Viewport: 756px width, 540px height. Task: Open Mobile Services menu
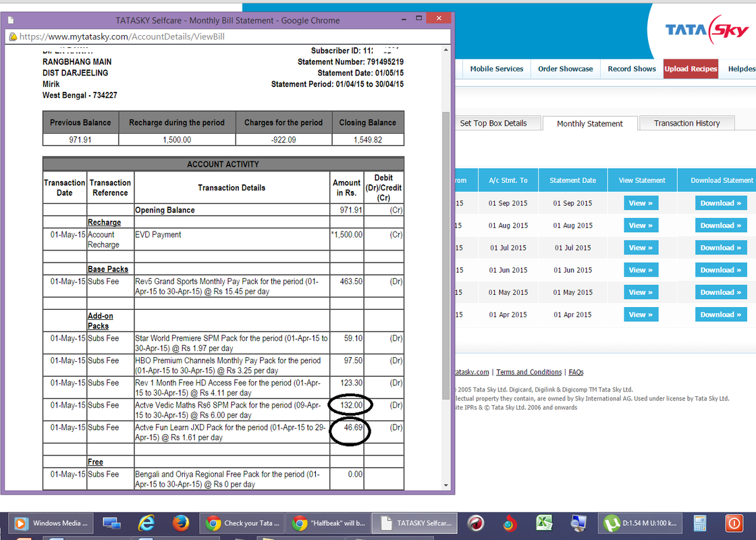point(497,69)
